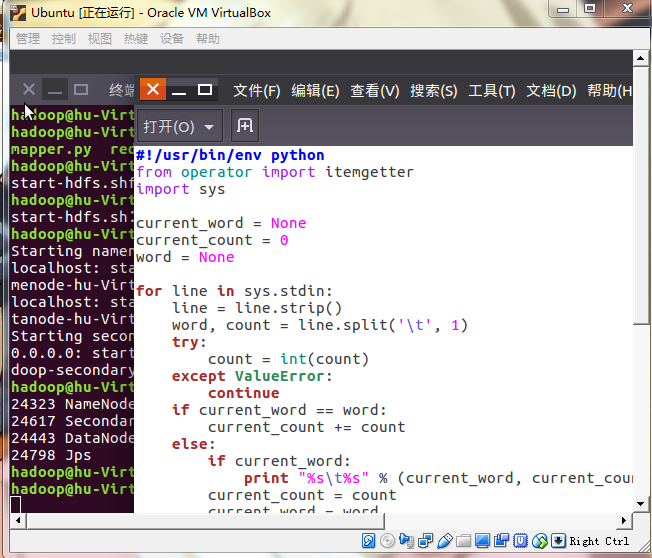Image resolution: width=652 pixels, height=558 pixels.
Task: Click the mouse integration status icon
Action: pos(540,541)
